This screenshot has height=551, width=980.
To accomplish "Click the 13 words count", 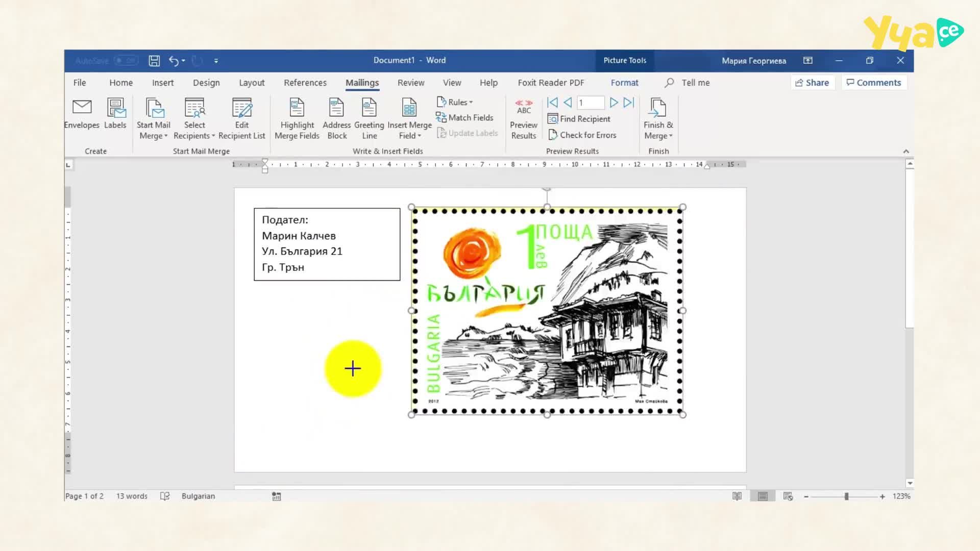I will 132,496.
